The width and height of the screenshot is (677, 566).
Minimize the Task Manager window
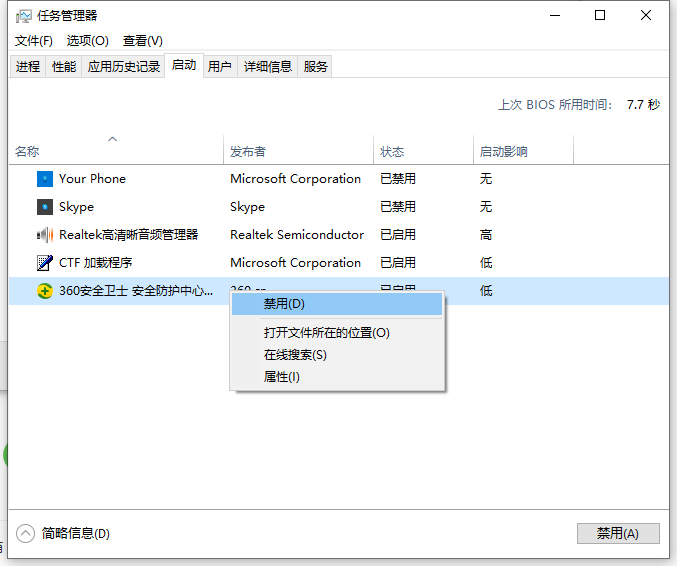coord(555,16)
